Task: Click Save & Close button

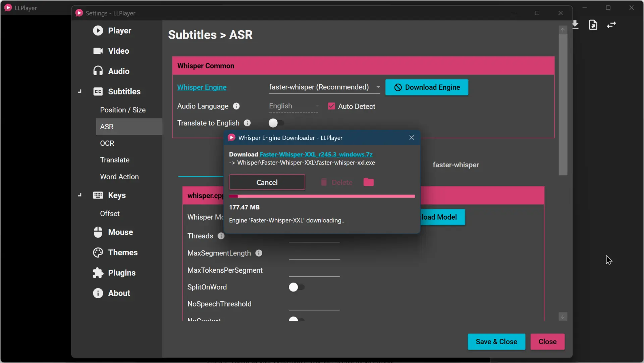Action: pos(496,342)
